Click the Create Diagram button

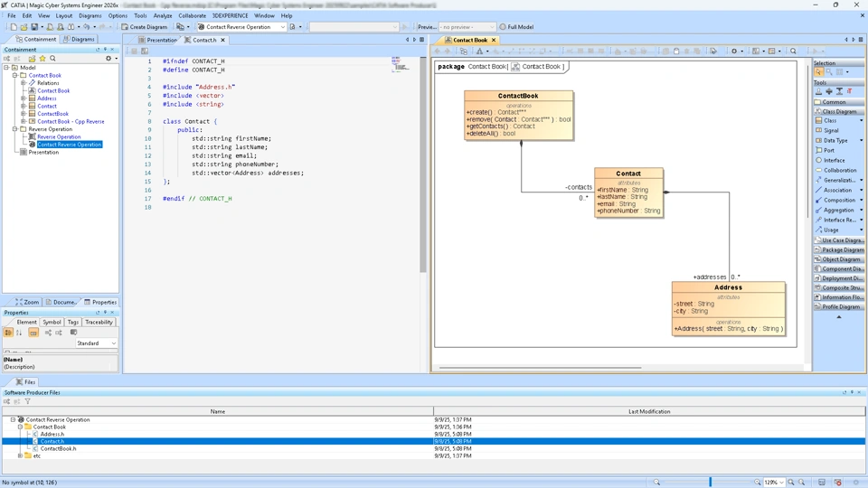145,27
